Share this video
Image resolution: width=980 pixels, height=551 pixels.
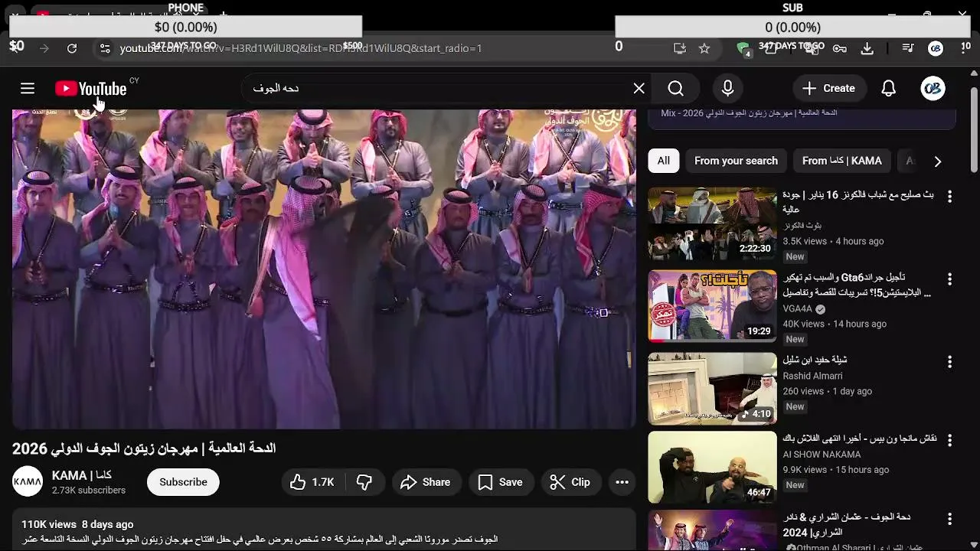(x=425, y=482)
